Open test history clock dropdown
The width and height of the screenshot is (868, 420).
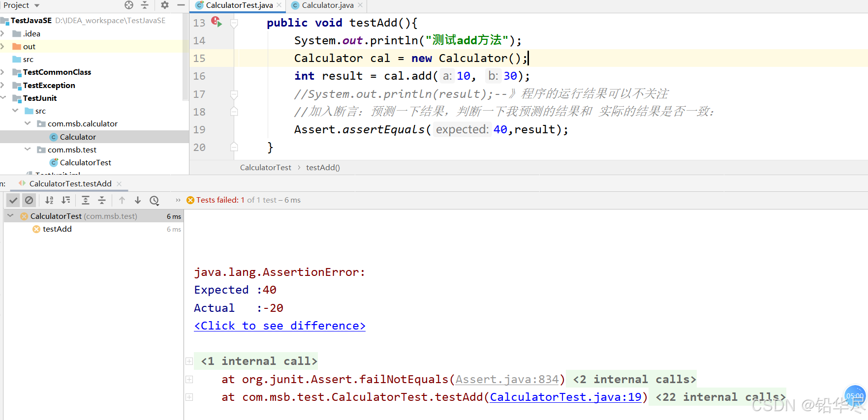(155, 200)
